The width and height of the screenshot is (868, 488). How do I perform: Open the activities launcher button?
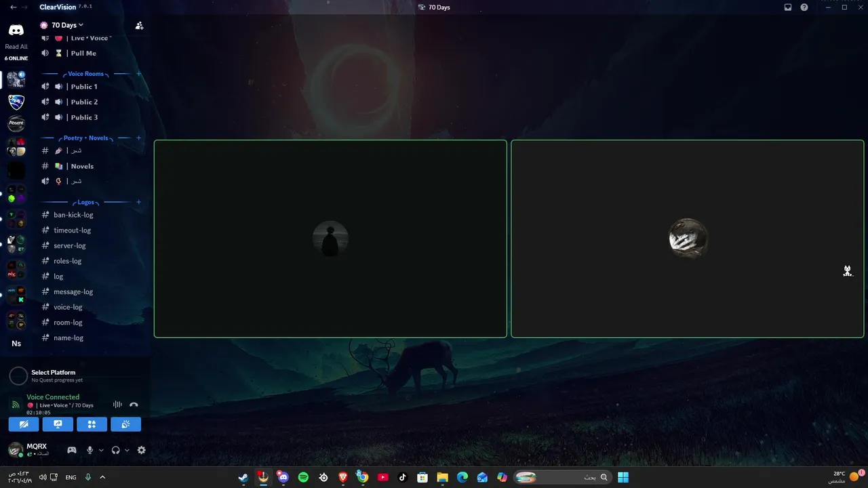[92, 424]
